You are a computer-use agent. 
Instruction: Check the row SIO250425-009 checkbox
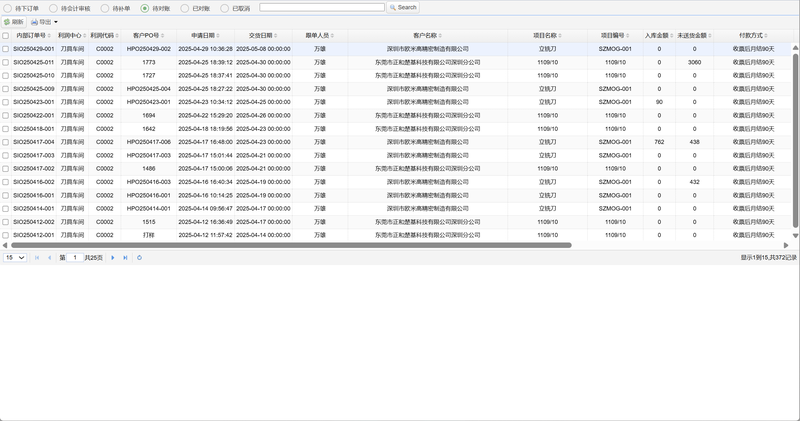pyautogui.click(x=6, y=89)
